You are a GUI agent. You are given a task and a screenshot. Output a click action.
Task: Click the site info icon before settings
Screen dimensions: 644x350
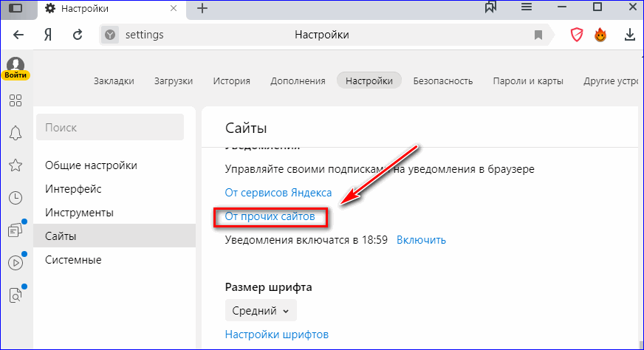(110, 35)
